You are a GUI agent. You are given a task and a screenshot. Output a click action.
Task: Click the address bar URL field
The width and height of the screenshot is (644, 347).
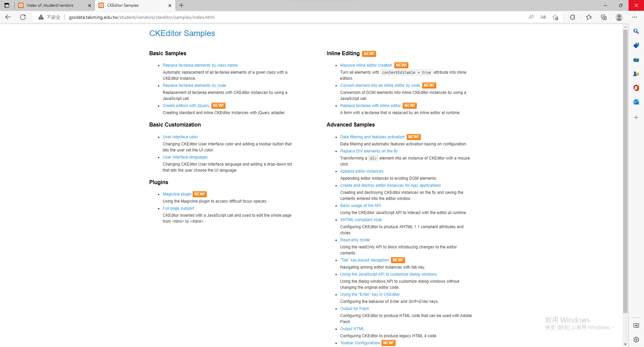click(x=296, y=17)
